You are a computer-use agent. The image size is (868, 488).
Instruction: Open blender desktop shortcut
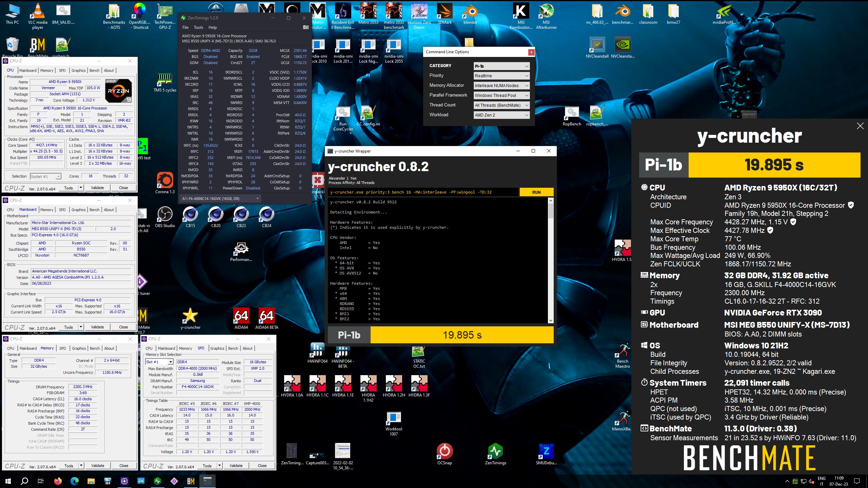pos(470,14)
